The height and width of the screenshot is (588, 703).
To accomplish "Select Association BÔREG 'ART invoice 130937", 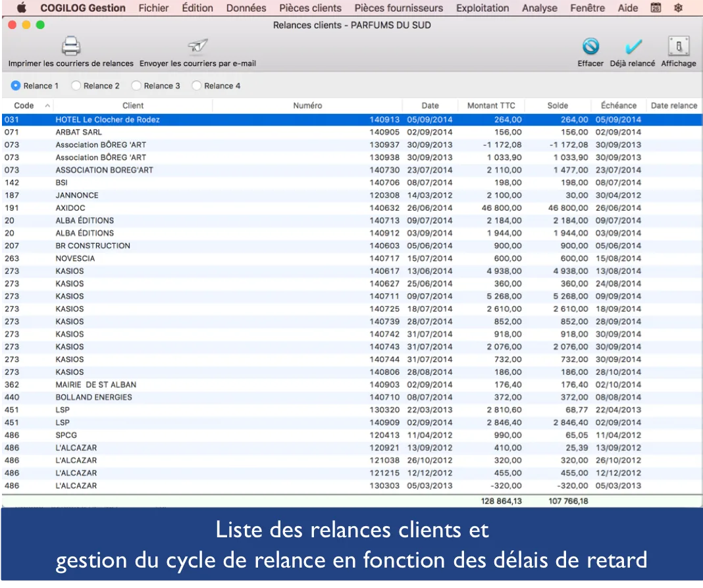I will pyautogui.click(x=351, y=145).
